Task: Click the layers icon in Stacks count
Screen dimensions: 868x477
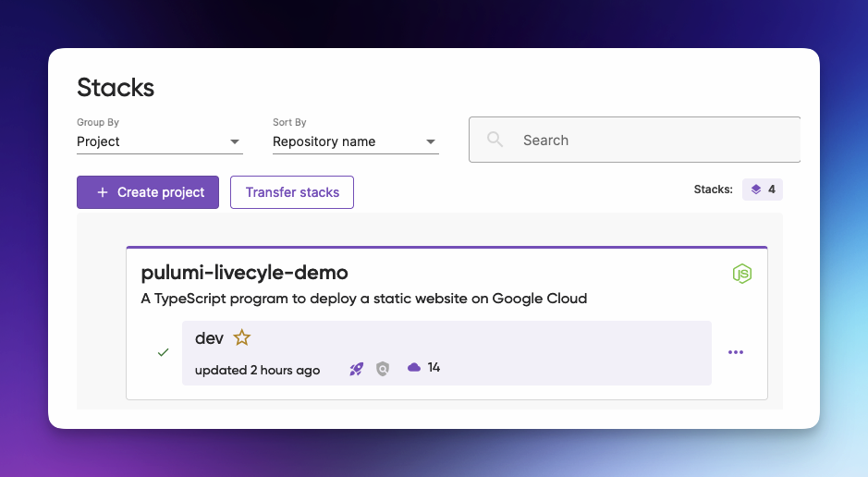Action: point(756,190)
